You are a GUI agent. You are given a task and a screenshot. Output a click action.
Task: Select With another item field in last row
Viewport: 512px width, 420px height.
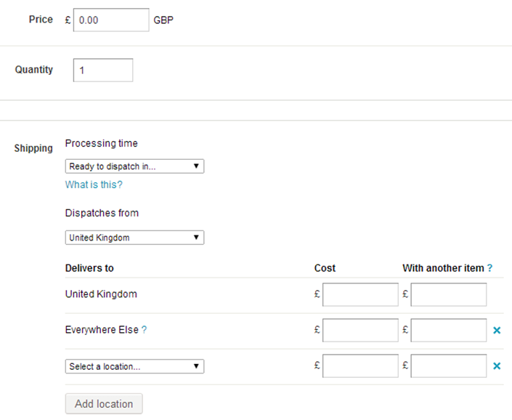(x=448, y=366)
